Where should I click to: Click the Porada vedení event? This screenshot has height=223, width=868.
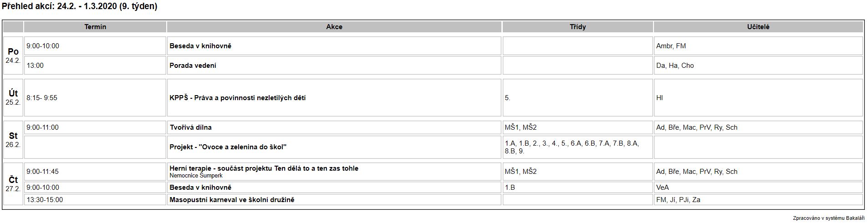click(193, 66)
